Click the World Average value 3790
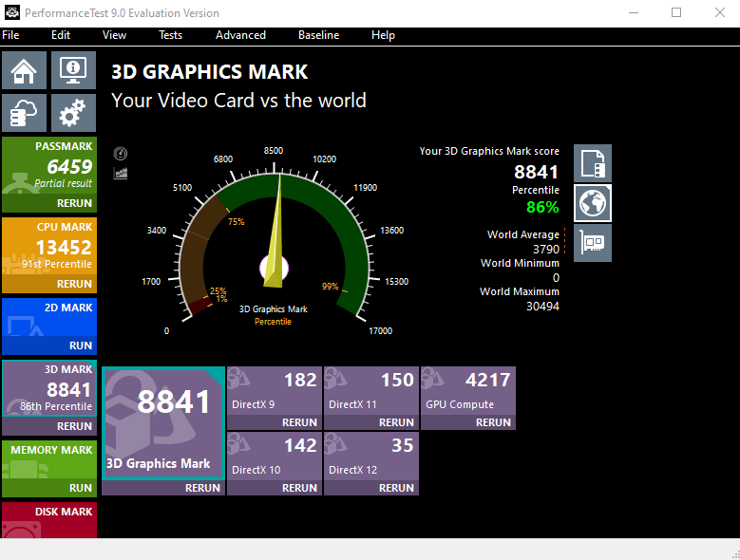Image resolution: width=740 pixels, height=560 pixels. (546, 249)
